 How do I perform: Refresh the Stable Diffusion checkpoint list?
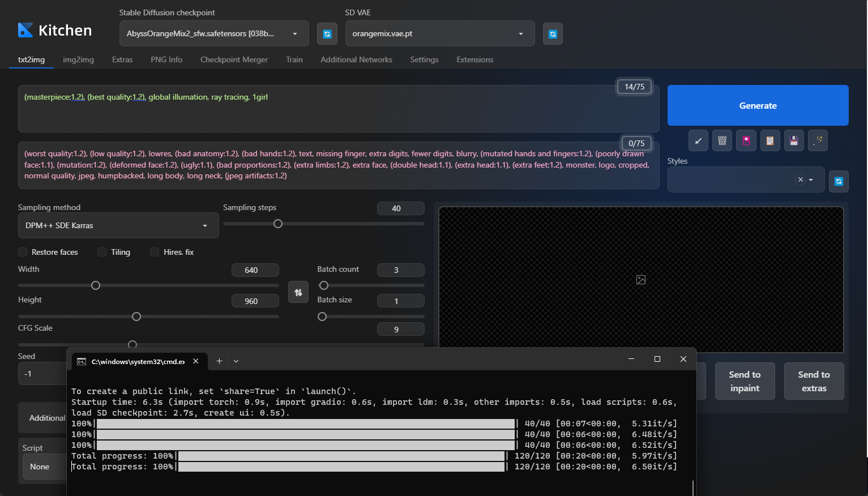327,34
